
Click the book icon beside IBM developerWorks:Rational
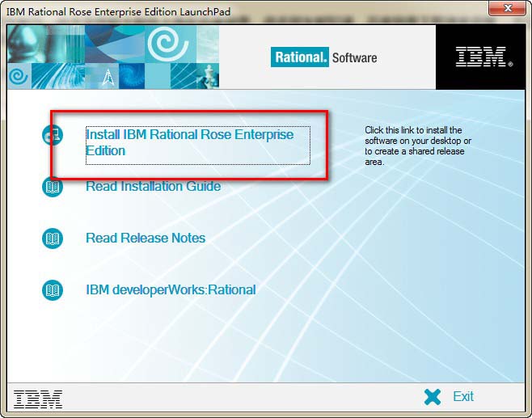pyautogui.click(x=53, y=290)
